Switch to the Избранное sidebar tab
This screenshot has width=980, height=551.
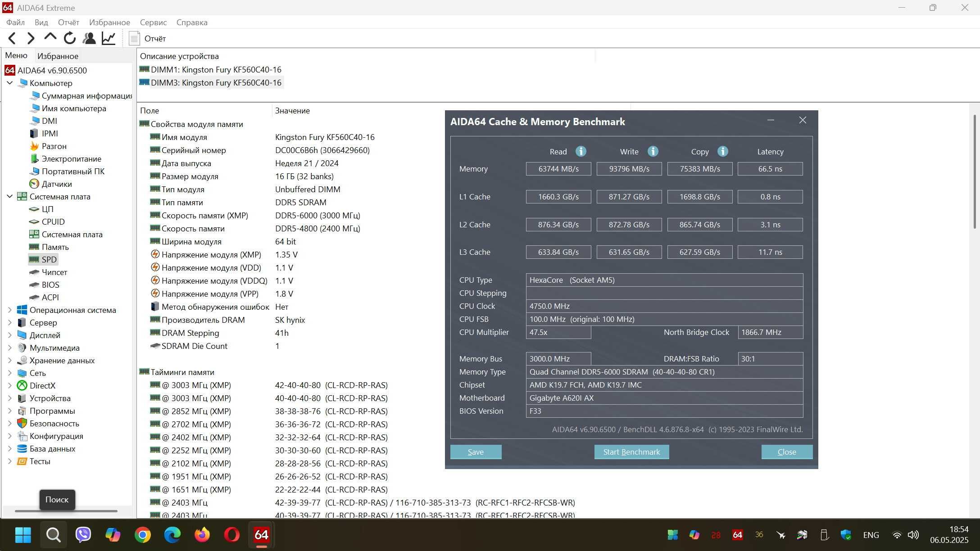[58, 56]
